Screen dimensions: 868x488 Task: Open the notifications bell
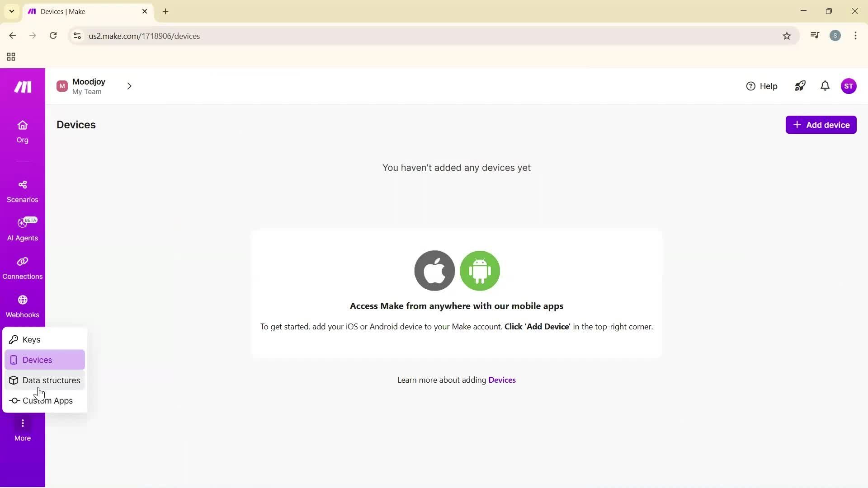824,86
